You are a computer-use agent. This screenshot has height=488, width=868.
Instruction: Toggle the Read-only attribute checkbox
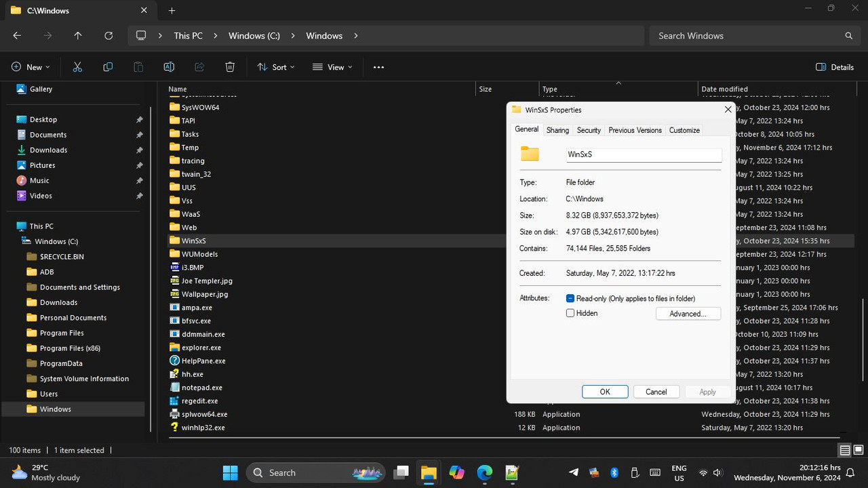(570, 298)
